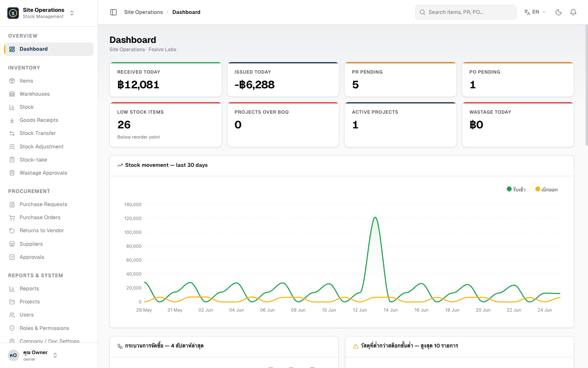
Task: Expand the Site Operations workspace switcher
Action: [72, 13]
